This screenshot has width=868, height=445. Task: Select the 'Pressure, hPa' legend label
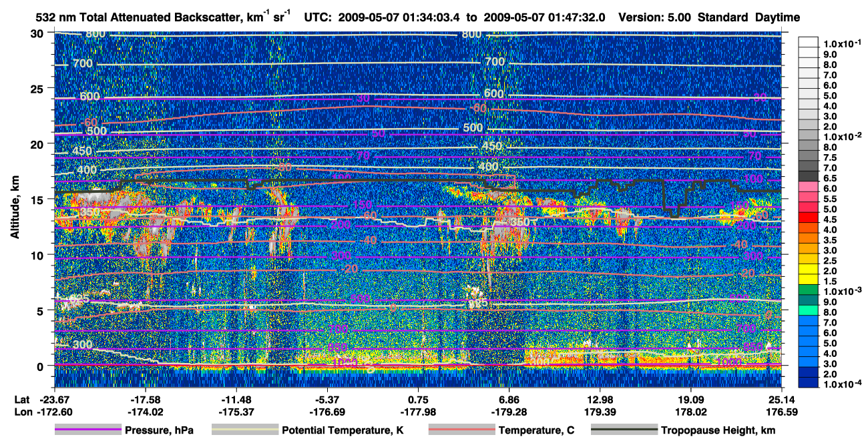[x=159, y=431]
